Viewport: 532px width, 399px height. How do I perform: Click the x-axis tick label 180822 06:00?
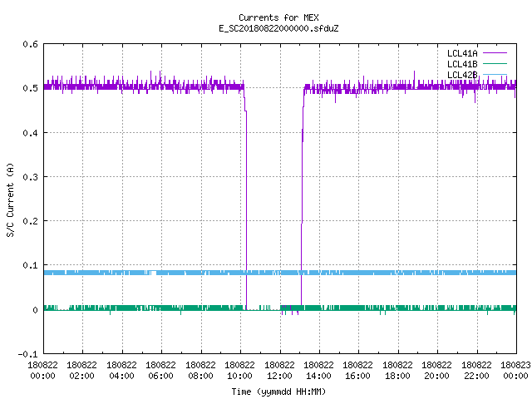160,371
